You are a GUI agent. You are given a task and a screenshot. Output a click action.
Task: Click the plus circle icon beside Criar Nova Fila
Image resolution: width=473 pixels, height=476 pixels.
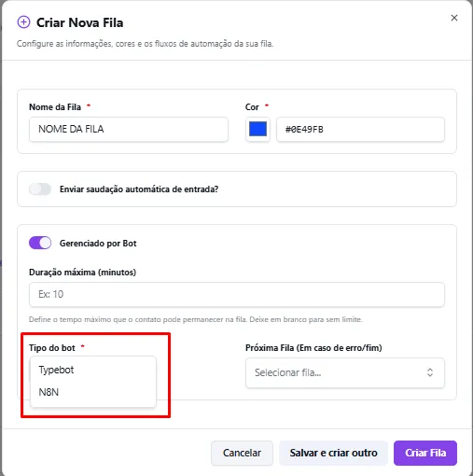click(x=23, y=22)
